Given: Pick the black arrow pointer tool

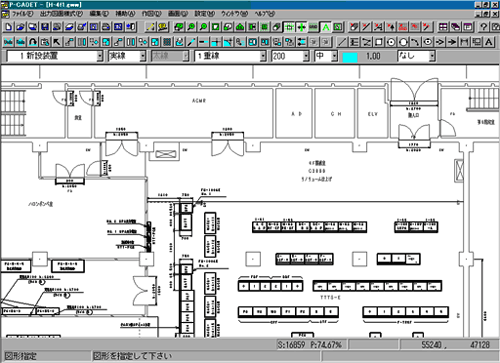Looking at the screenshot, I should click(x=57, y=42).
